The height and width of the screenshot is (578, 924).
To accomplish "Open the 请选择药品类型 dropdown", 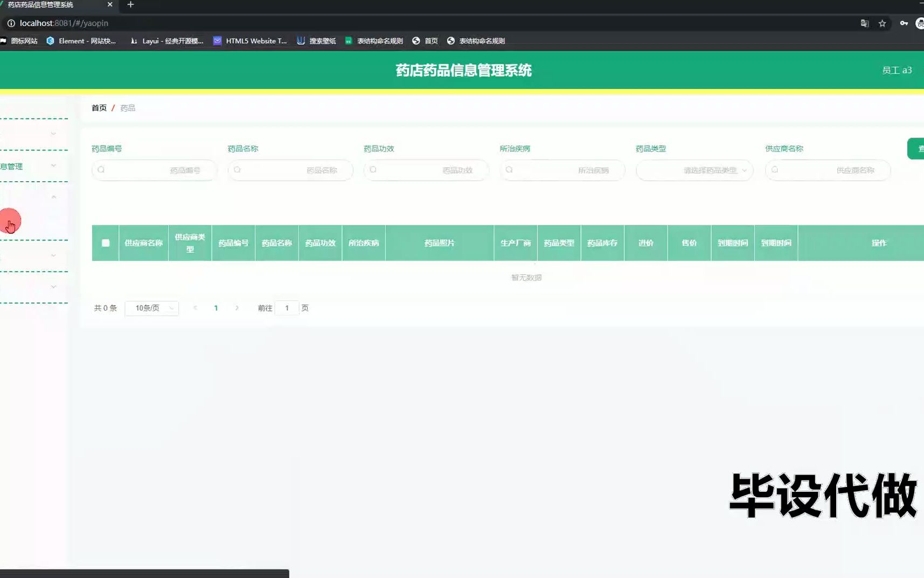I will tap(694, 170).
